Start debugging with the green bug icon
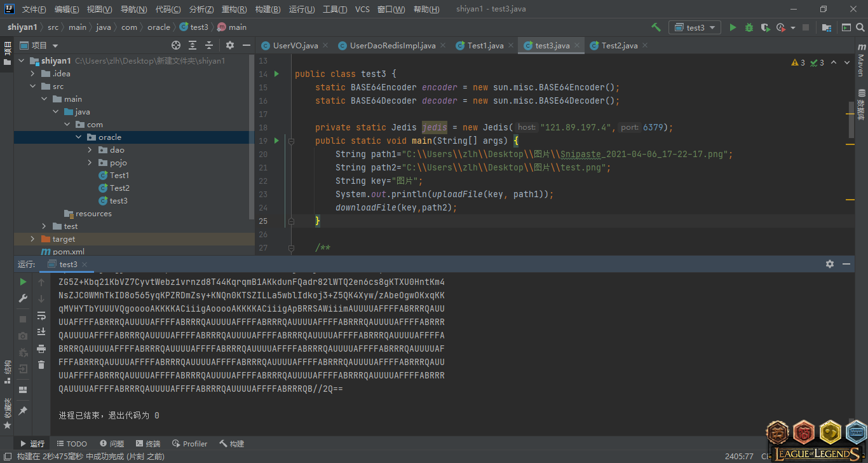 [x=749, y=27]
